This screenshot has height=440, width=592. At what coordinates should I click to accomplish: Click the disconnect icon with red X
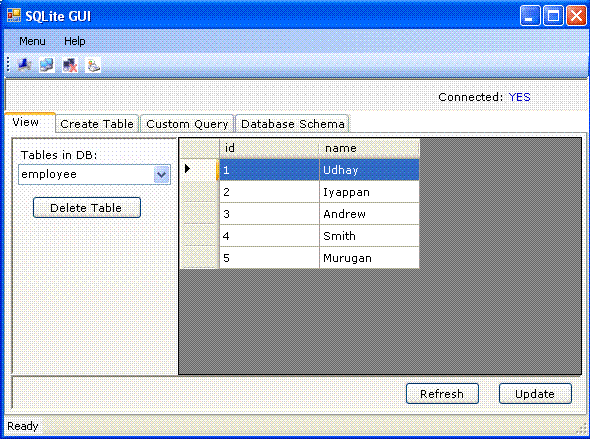pos(70,65)
